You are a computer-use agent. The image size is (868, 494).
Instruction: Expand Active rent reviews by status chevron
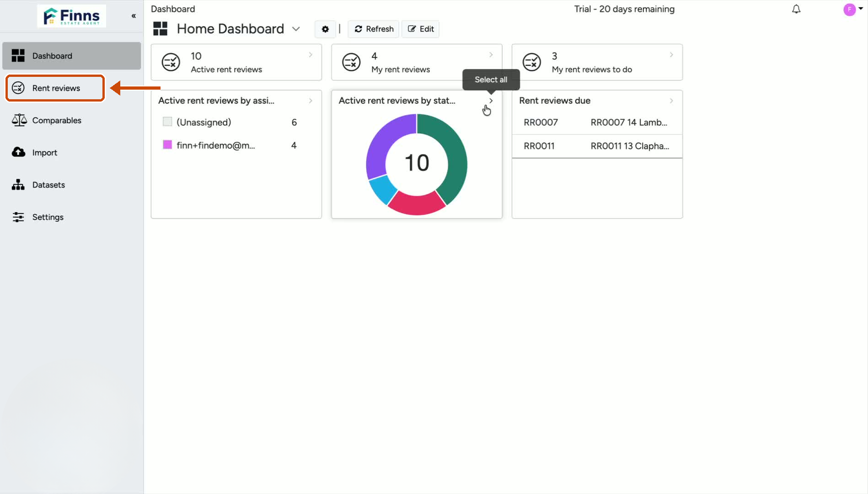tap(491, 101)
